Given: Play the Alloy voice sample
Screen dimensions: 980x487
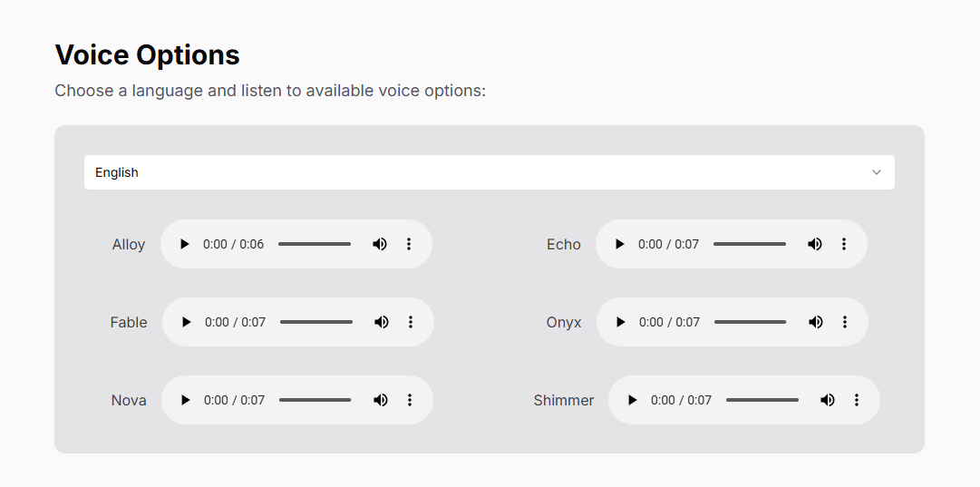Looking at the screenshot, I should click(184, 244).
